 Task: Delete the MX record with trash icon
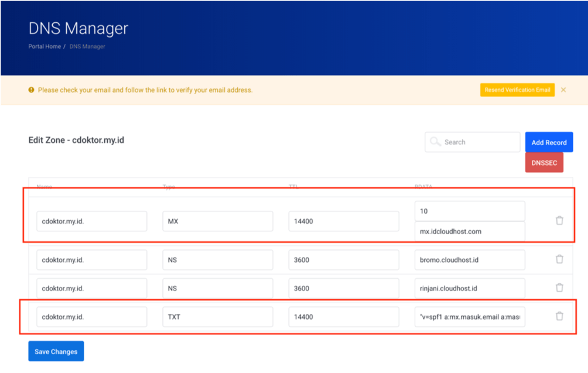click(559, 221)
